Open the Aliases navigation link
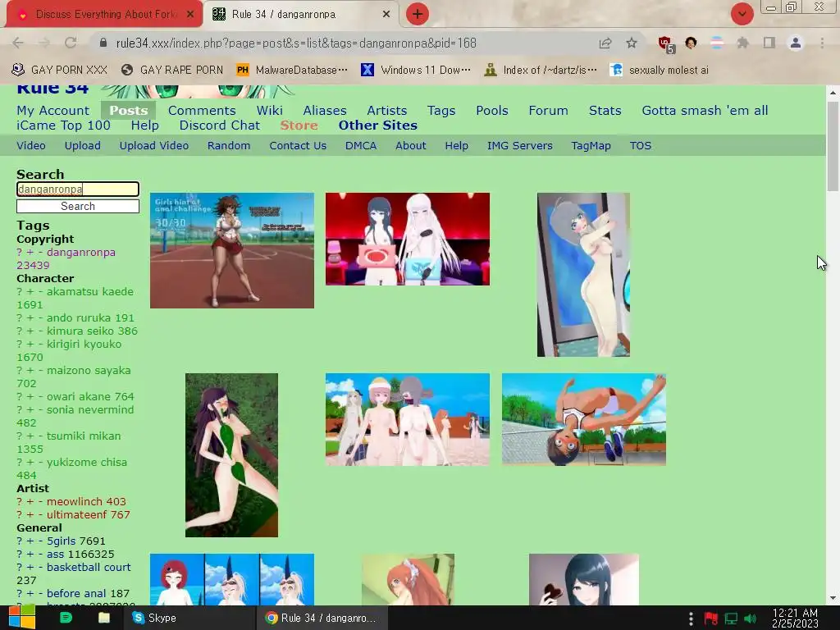The image size is (840, 630). coord(325,111)
